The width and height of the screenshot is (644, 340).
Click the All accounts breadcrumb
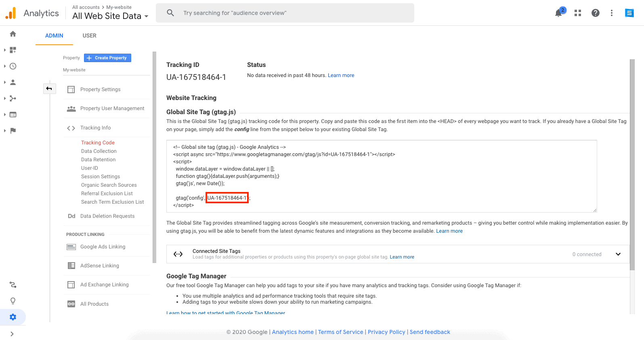(86, 7)
